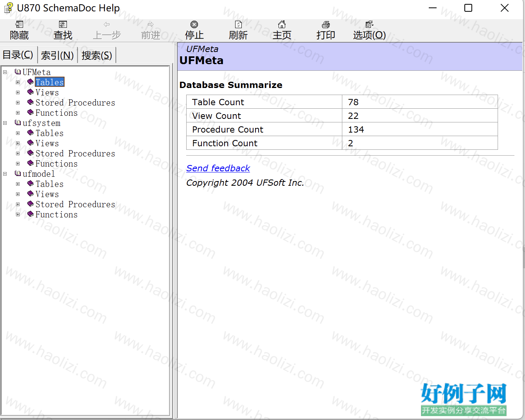Switch to the 索引(N) index tab
This screenshot has height=420, width=525.
tap(58, 55)
